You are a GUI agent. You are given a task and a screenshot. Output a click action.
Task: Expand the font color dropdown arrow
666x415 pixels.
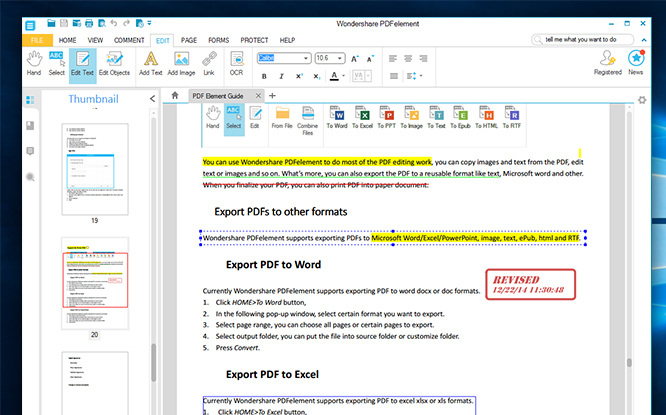(x=343, y=76)
